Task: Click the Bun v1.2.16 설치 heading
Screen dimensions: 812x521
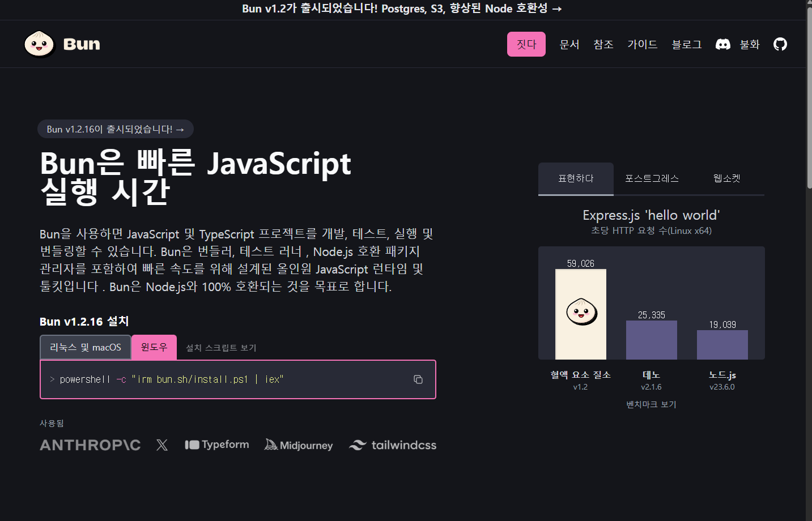Action: click(x=84, y=321)
